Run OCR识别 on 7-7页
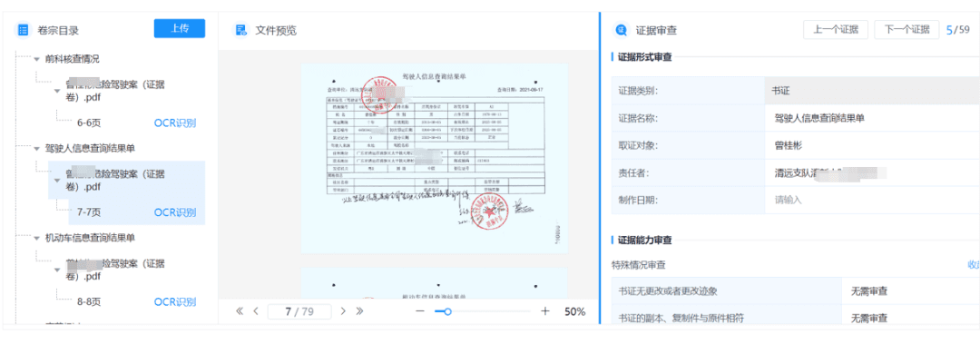This screenshot has width=980, height=354. coord(175,212)
